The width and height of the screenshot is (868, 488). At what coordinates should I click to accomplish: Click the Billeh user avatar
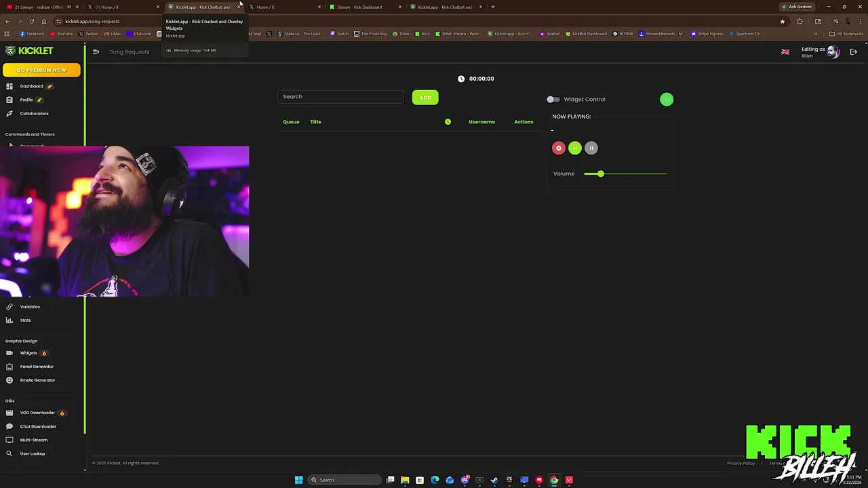pyautogui.click(x=833, y=52)
